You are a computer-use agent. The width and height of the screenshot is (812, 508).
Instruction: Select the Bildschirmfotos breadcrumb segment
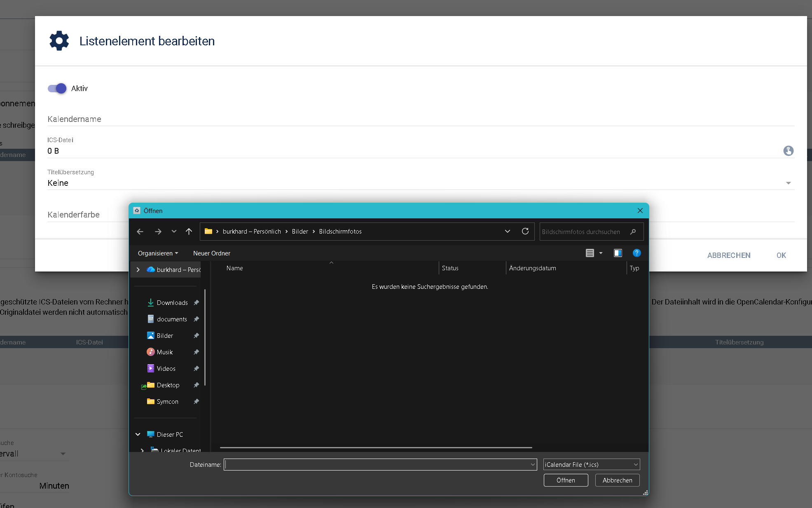[x=340, y=232]
